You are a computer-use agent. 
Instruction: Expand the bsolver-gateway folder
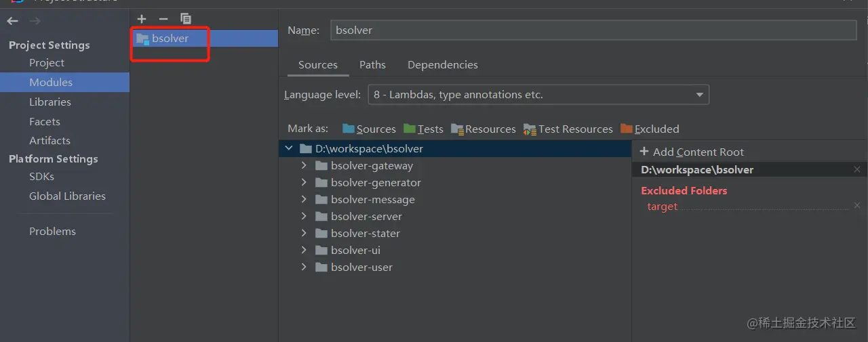(x=304, y=165)
